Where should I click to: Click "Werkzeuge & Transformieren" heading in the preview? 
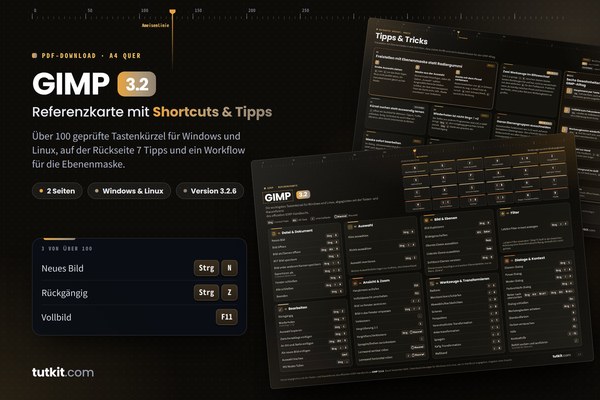pos(465,281)
